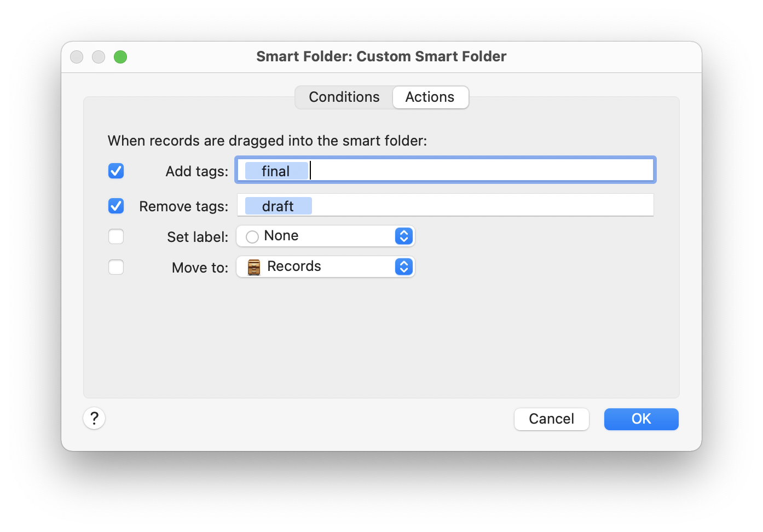This screenshot has width=763, height=532.
Task: Click the 'Add tags:' label
Action: [197, 171]
